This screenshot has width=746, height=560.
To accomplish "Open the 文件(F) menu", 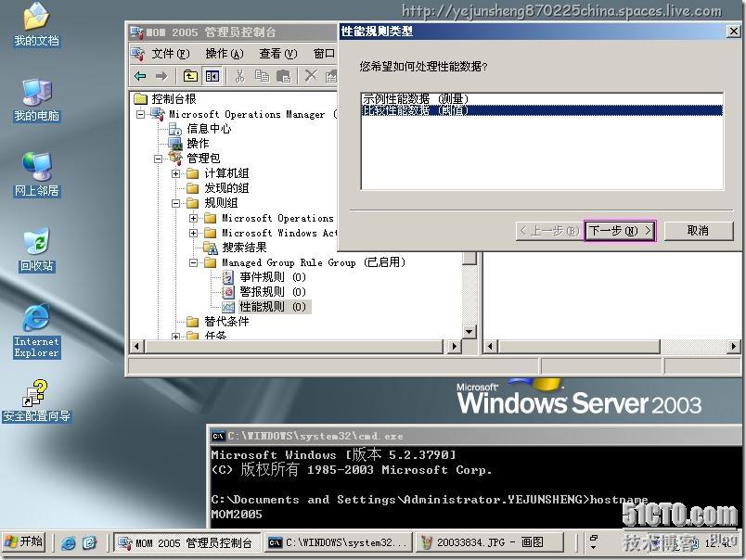I will click(171, 54).
